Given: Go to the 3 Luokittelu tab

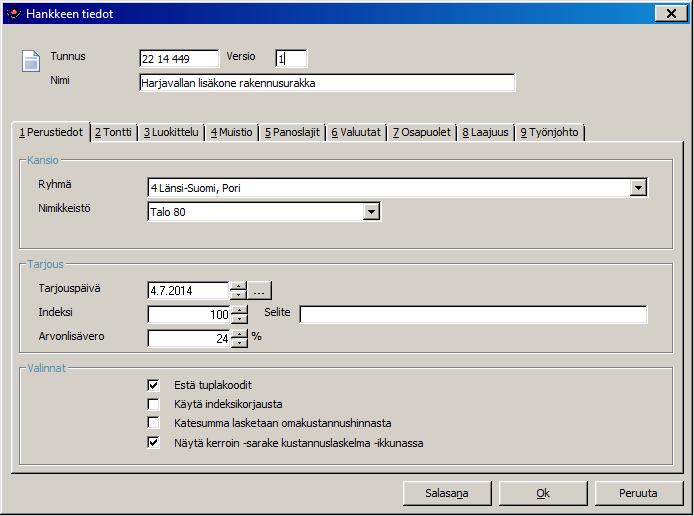Looking at the screenshot, I should tap(171, 132).
